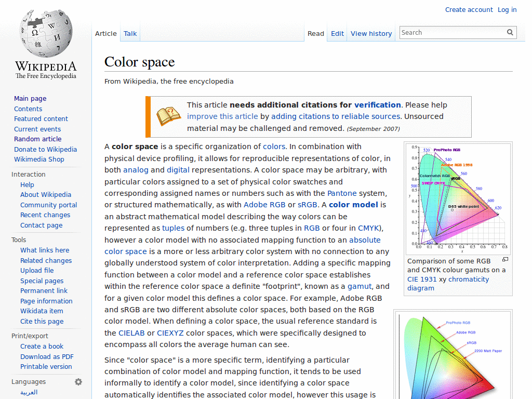Viewport: 532px width, 399px height.
Task: Open Related changes link
Action: [x=46, y=261]
